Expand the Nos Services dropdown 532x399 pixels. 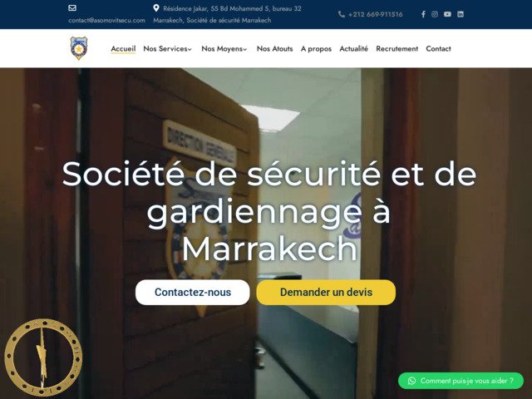click(167, 49)
